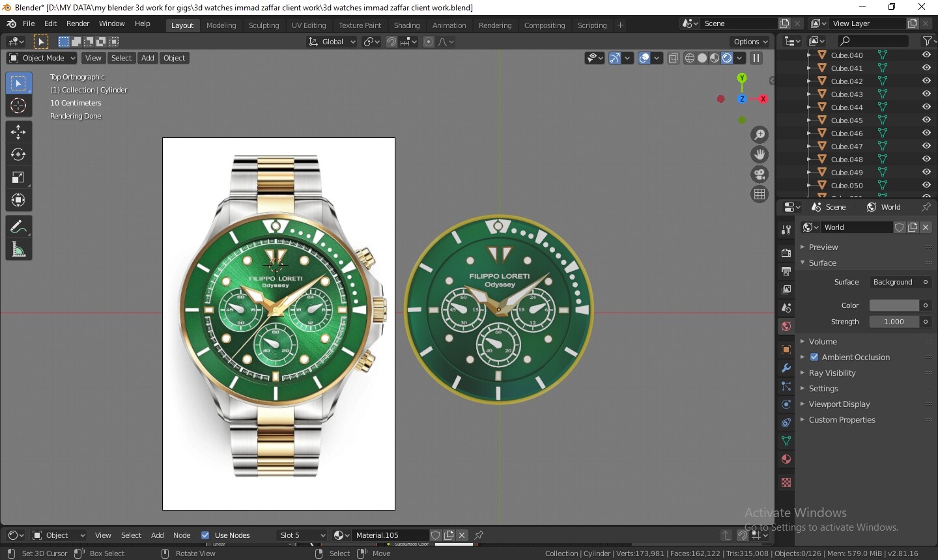Screen dimensions: 938x560
Task: Pick the Transform tool
Action: (x=18, y=201)
